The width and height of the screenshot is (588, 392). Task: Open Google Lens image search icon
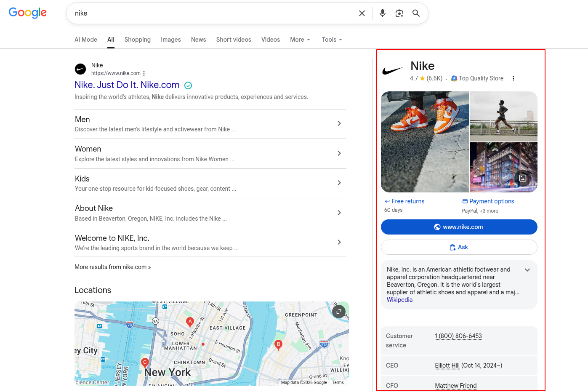(x=399, y=13)
